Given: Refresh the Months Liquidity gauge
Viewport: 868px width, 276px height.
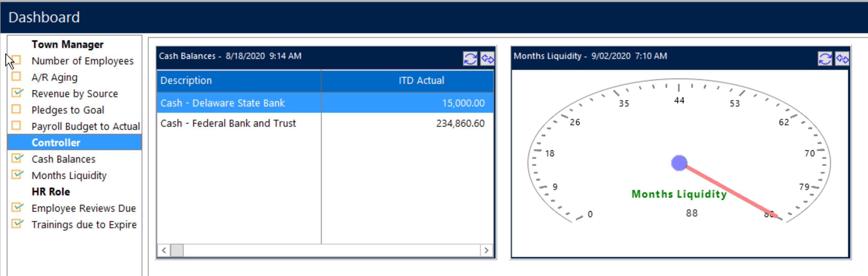Looking at the screenshot, I should click(x=825, y=59).
